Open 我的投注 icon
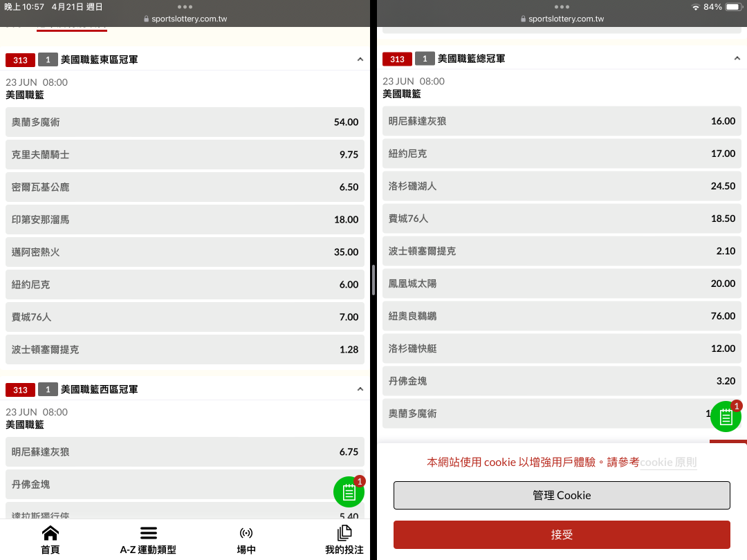The width and height of the screenshot is (747, 560). tap(344, 533)
